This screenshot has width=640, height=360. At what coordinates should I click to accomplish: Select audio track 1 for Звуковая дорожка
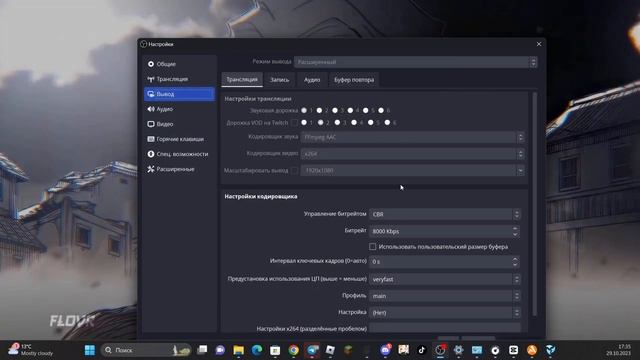click(304, 111)
